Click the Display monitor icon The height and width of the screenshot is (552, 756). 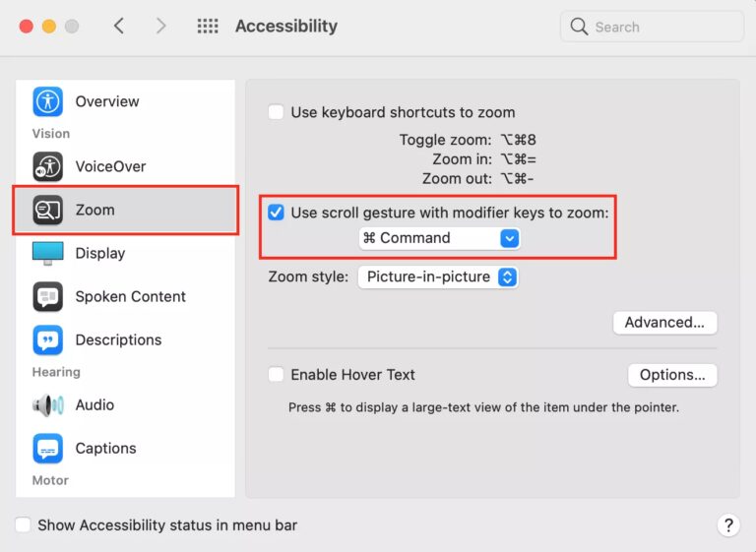tap(47, 253)
